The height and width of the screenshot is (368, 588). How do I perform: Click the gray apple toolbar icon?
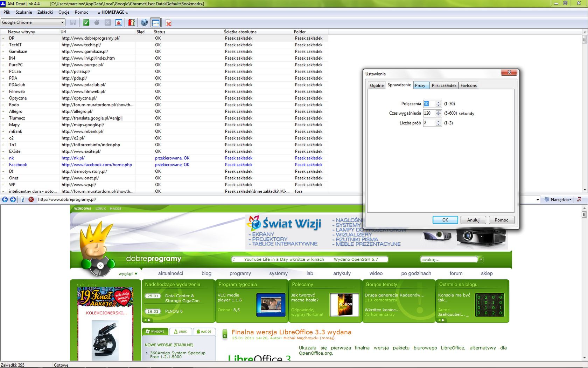point(97,23)
